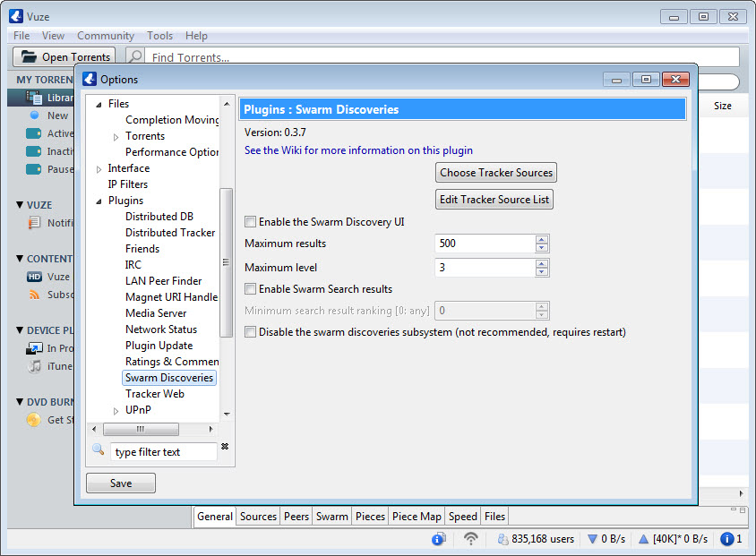Image resolution: width=756 pixels, height=556 pixels.
Task: Expand the Interface tree node
Action: [x=99, y=169]
